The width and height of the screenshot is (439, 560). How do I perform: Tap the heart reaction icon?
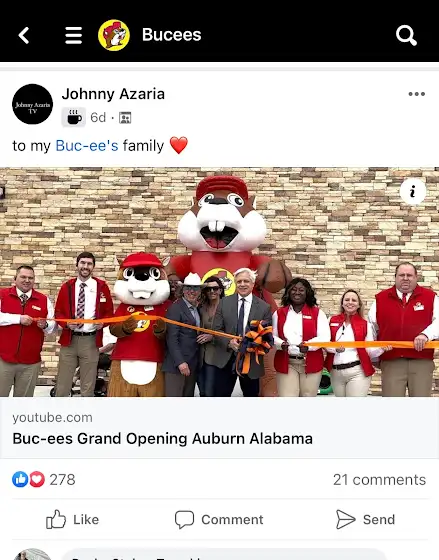point(37,479)
